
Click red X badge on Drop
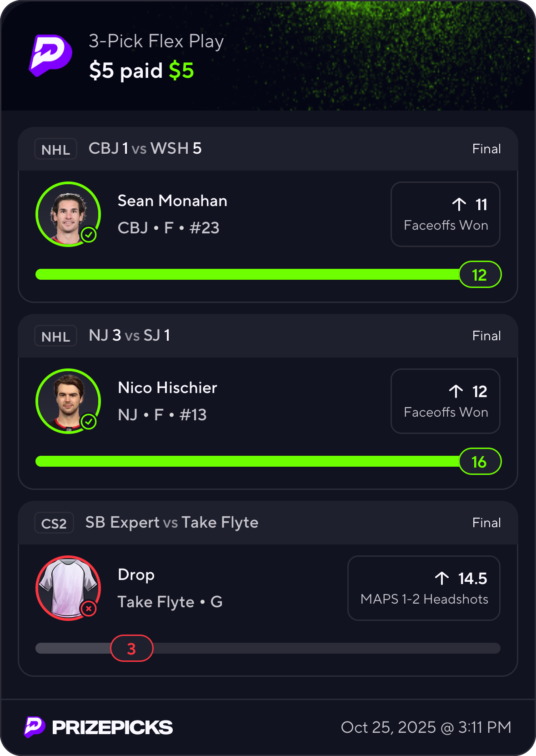[x=89, y=609]
